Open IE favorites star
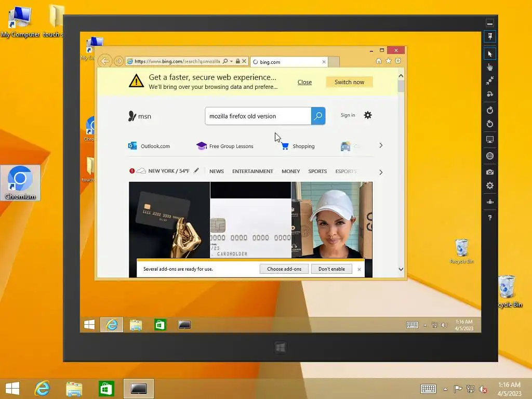Viewport: 532px width, 399px height. (x=389, y=61)
